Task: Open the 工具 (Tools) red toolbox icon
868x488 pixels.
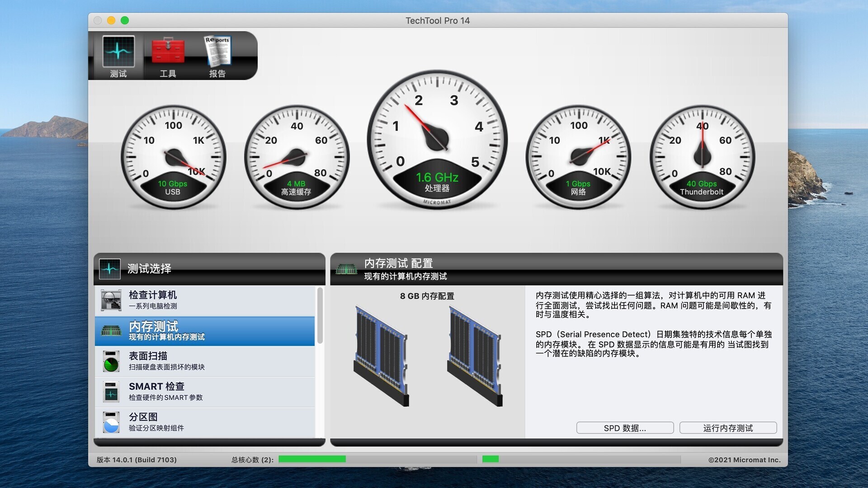Action: (168, 56)
